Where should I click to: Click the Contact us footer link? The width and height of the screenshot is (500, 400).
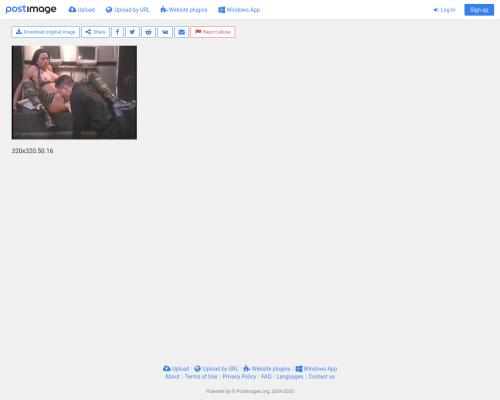(322, 376)
